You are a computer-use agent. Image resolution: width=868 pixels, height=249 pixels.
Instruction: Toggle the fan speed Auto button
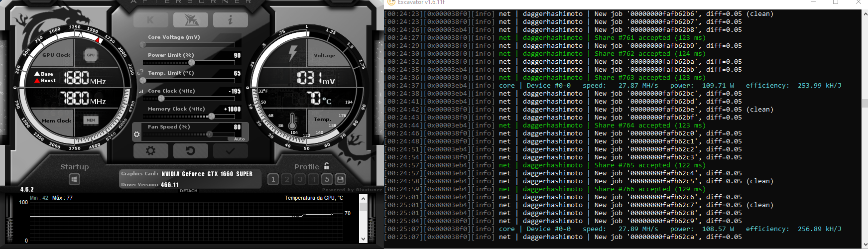(240, 139)
